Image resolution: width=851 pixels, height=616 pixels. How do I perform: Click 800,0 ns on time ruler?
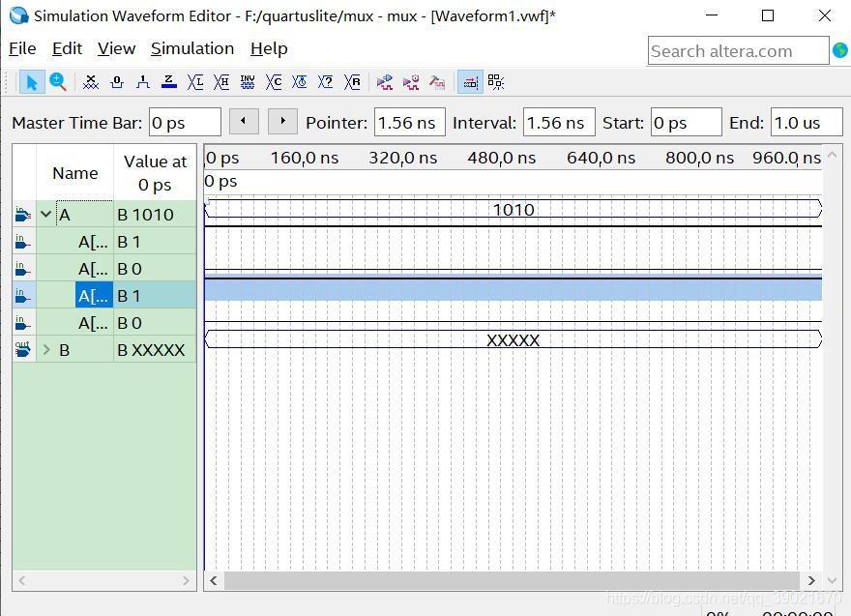(699, 158)
